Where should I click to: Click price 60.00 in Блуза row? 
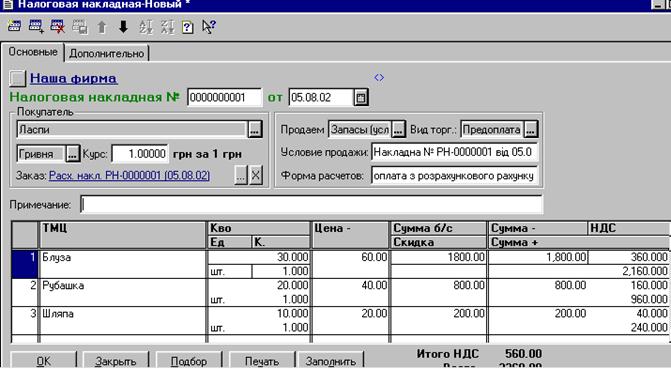[350, 257]
